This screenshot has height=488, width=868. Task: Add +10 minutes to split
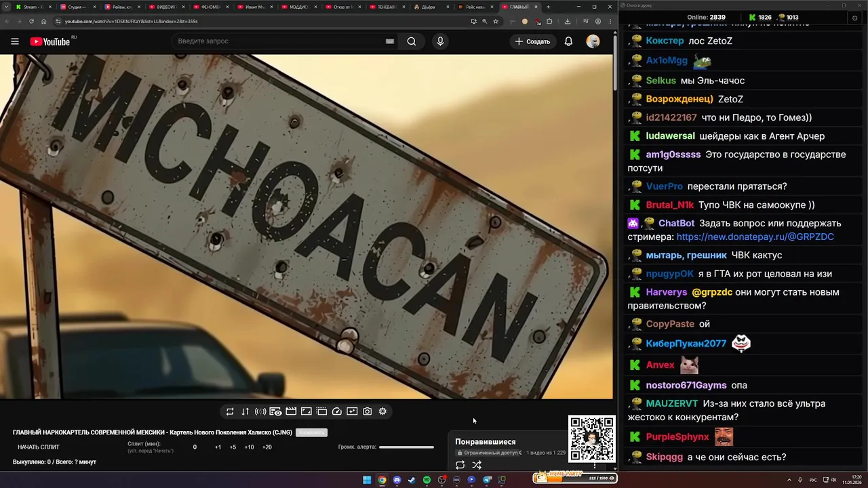click(x=249, y=447)
